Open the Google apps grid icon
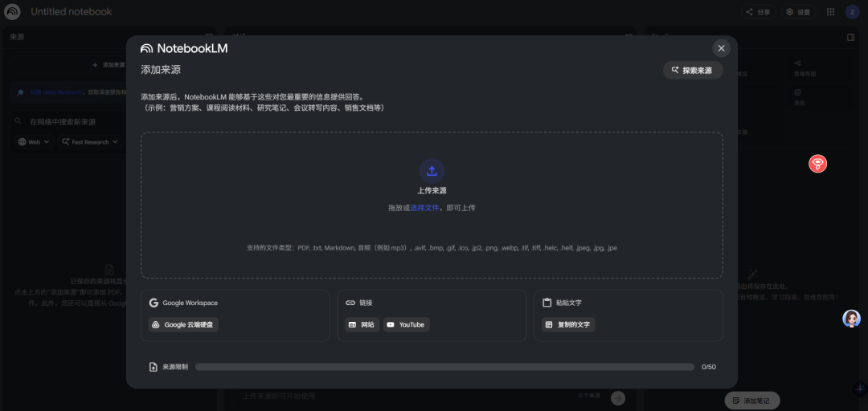Screen dimensions: 868x411 click(x=830, y=11)
